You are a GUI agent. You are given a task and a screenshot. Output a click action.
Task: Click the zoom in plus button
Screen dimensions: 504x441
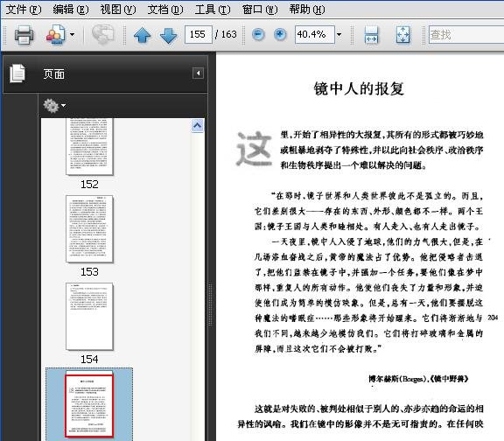[280, 34]
